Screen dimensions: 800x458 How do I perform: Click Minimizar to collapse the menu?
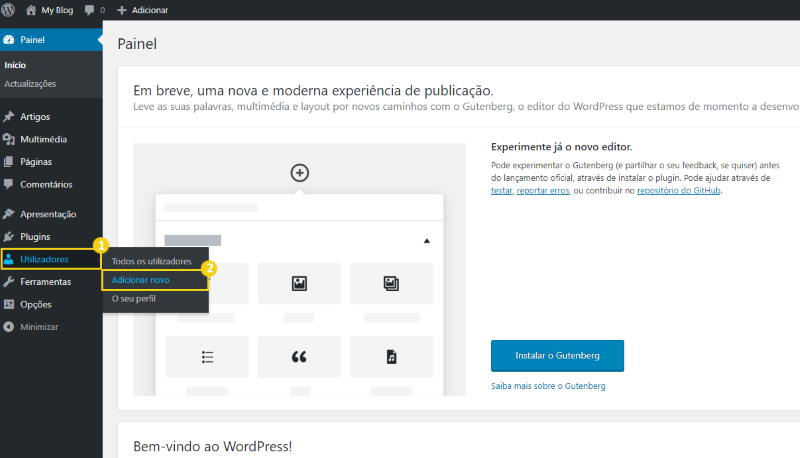click(39, 327)
